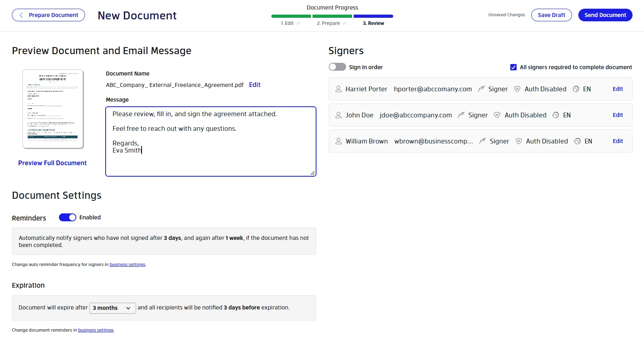The height and width of the screenshot is (345, 644).
Task: Edit signer John Doe
Action: [618, 115]
